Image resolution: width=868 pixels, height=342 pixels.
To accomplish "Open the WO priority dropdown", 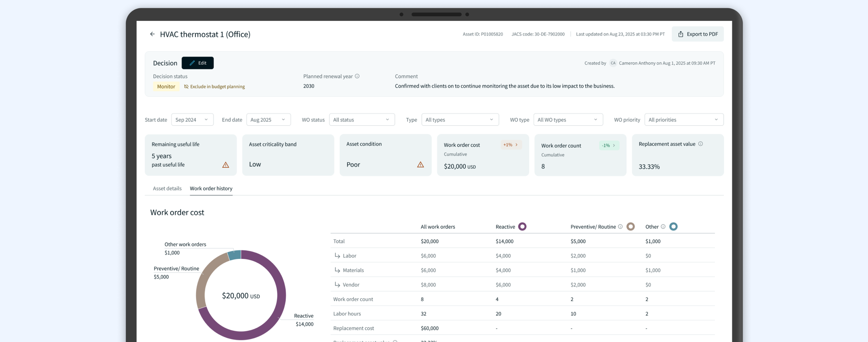I will click(684, 120).
